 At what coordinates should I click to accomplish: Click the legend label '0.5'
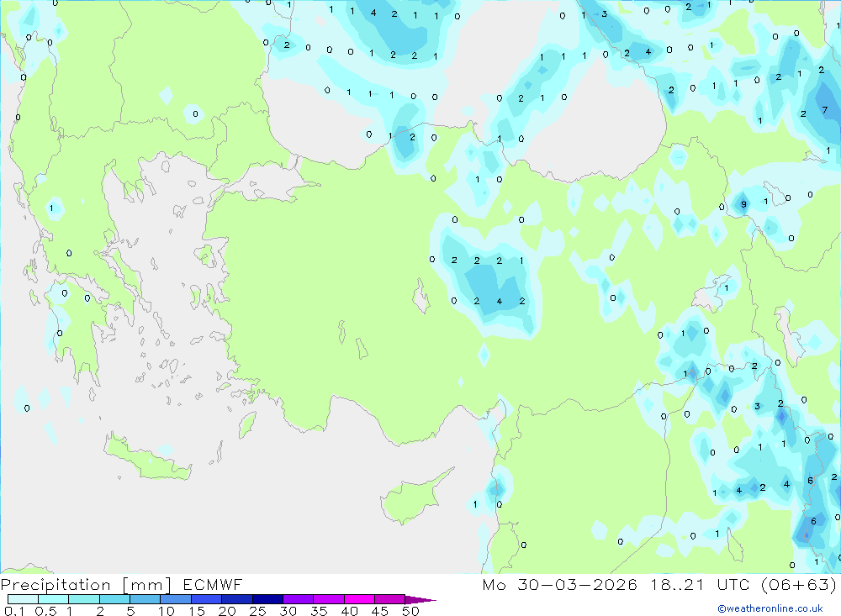[x=46, y=611]
